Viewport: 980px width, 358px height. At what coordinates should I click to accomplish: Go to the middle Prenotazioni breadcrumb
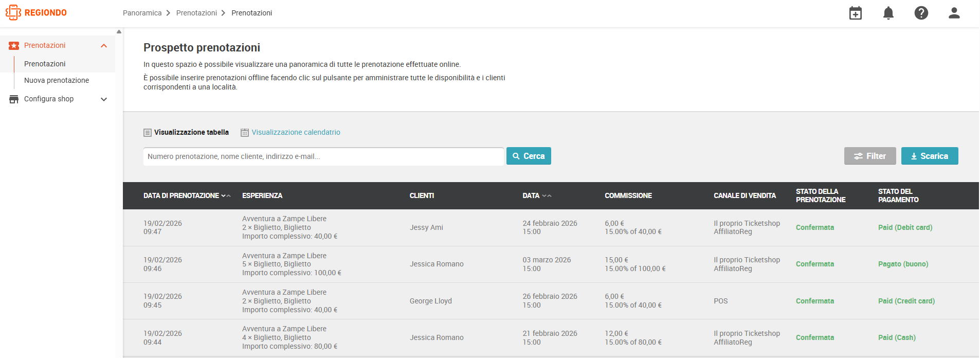(x=196, y=13)
